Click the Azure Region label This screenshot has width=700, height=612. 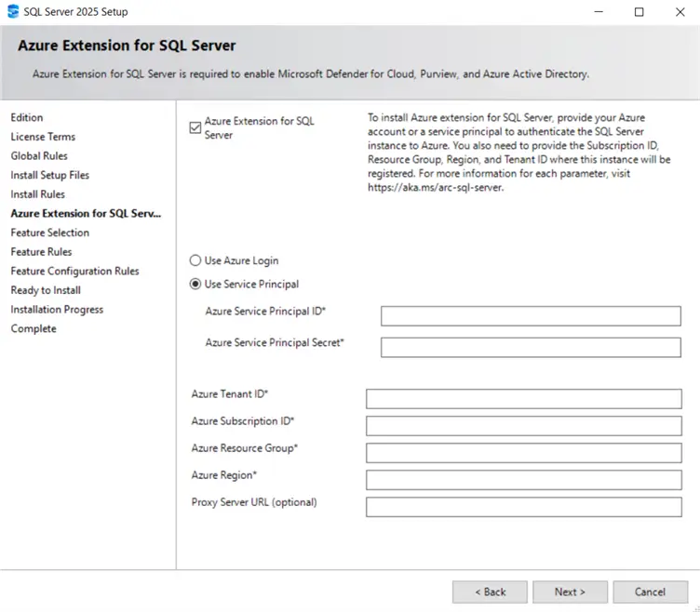tap(224, 475)
